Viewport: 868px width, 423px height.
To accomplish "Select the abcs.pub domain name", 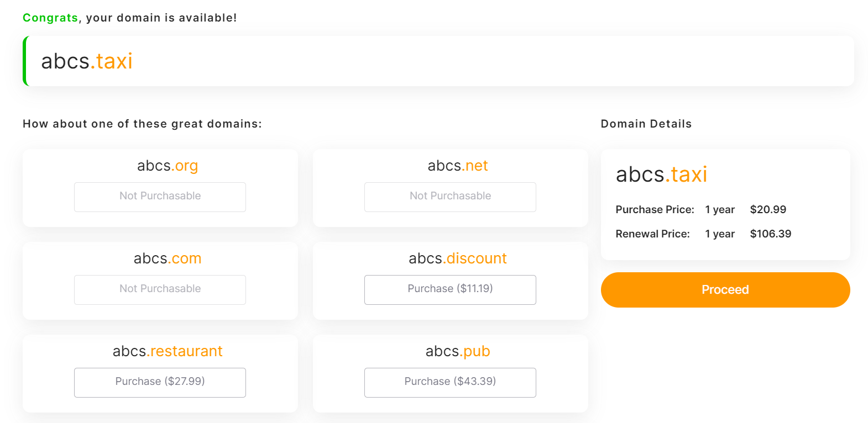I will click(x=458, y=351).
